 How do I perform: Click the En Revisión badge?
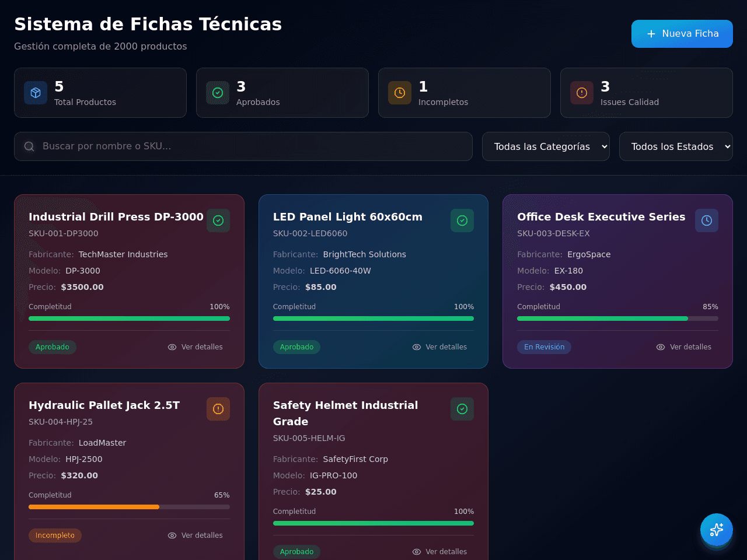pyautogui.click(x=544, y=347)
